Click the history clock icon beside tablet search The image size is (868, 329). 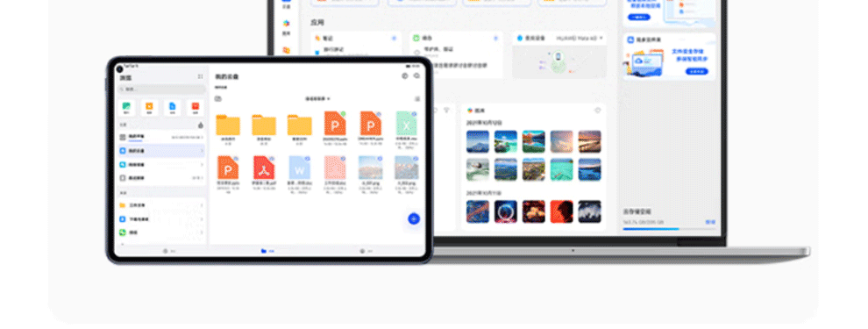tap(405, 75)
